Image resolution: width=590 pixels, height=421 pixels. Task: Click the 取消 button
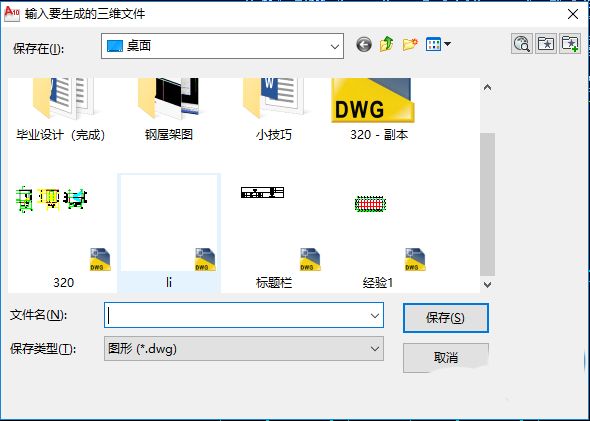pyautogui.click(x=446, y=357)
